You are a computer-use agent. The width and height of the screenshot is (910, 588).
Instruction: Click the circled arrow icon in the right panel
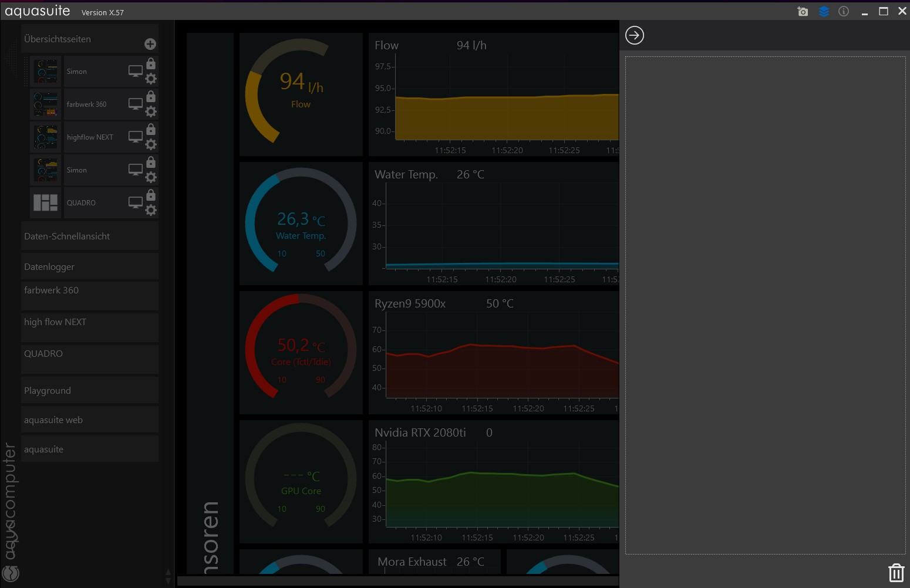635,35
